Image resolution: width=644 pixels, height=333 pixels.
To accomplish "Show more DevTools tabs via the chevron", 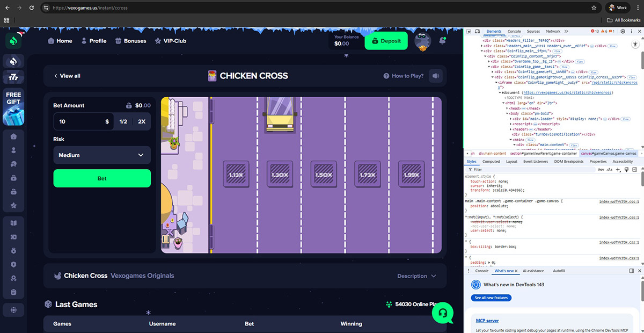I will pos(566,32).
